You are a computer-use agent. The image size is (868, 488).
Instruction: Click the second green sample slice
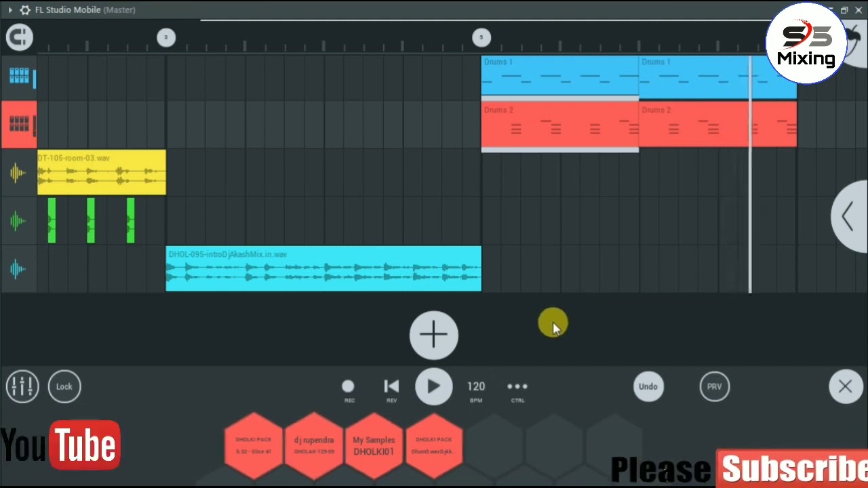point(91,221)
